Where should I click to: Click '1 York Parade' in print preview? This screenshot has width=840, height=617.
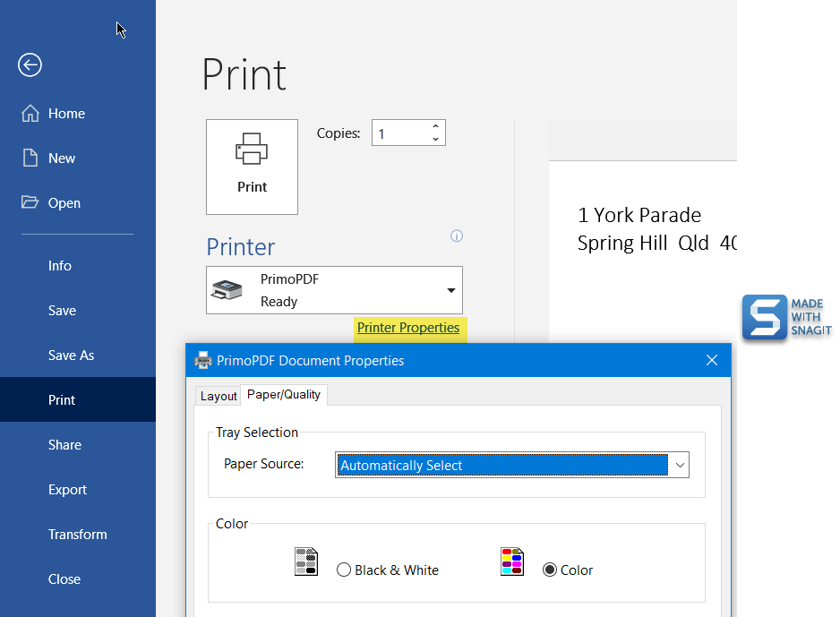(x=639, y=215)
